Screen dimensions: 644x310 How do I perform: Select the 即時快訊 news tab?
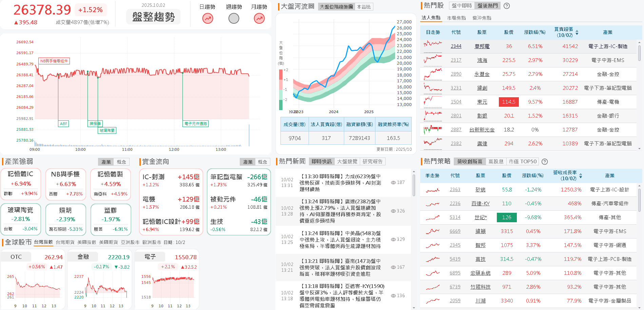click(322, 162)
